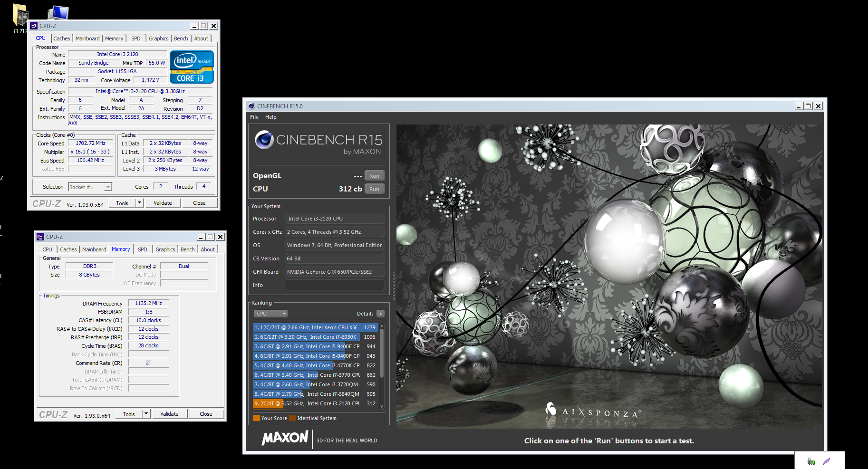868x469 pixels.
Task: Click the Identical System legend swatch
Action: coord(293,418)
